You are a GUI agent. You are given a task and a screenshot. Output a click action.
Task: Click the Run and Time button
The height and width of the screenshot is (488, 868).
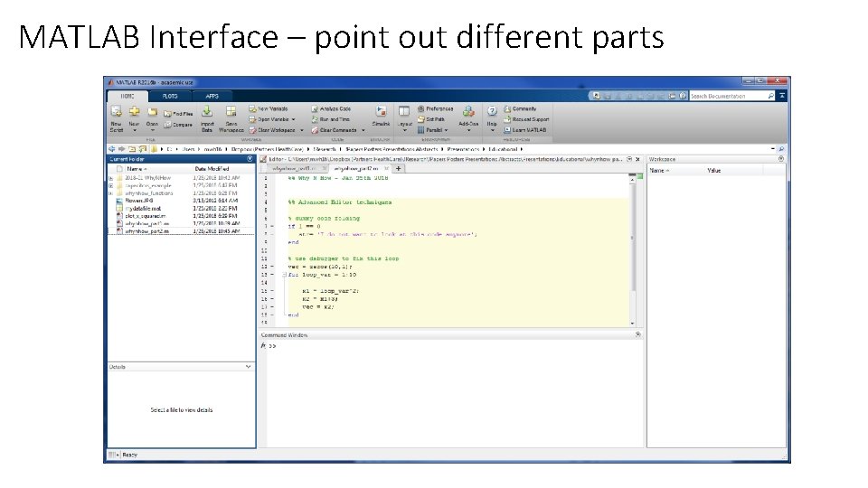click(x=331, y=119)
